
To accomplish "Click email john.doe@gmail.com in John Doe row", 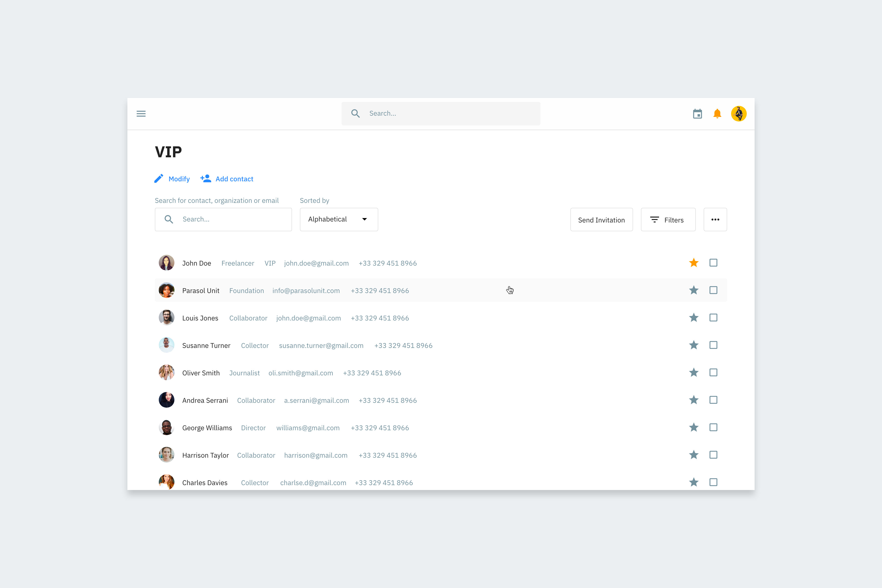I will pyautogui.click(x=316, y=263).
